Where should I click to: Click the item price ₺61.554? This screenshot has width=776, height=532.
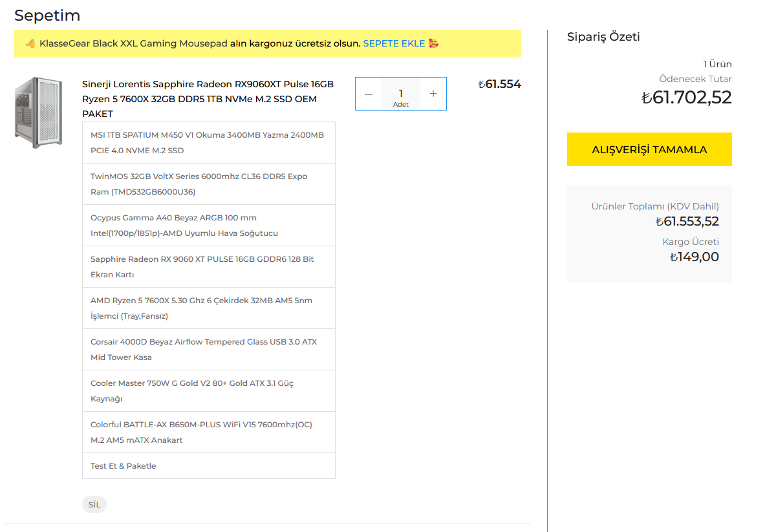point(499,84)
